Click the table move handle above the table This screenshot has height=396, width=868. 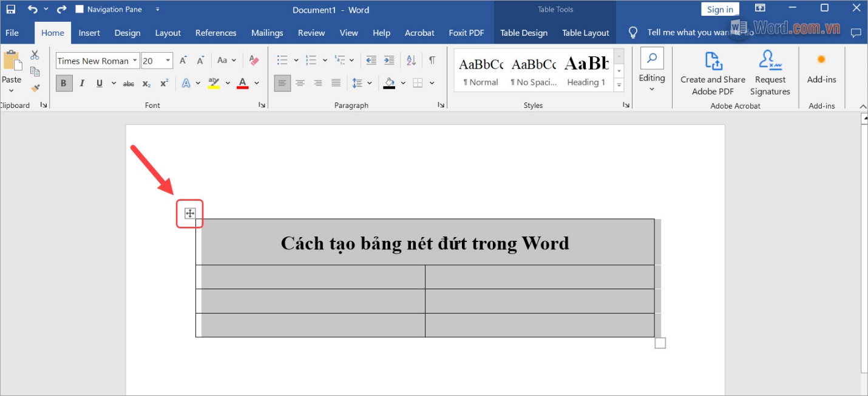[x=190, y=213]
